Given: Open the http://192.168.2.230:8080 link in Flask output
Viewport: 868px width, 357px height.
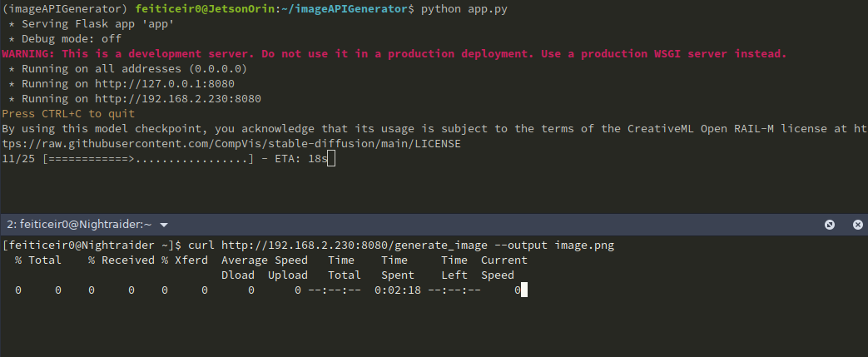Looking at the screenshot, I should pos(178,98).
